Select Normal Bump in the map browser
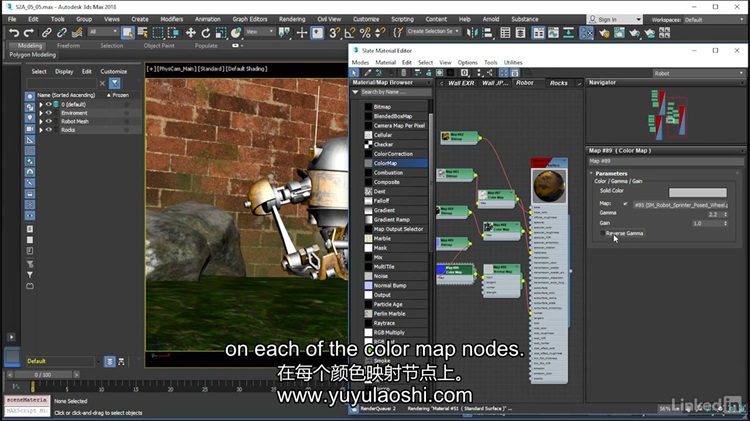750x421 pixels. 396,286
